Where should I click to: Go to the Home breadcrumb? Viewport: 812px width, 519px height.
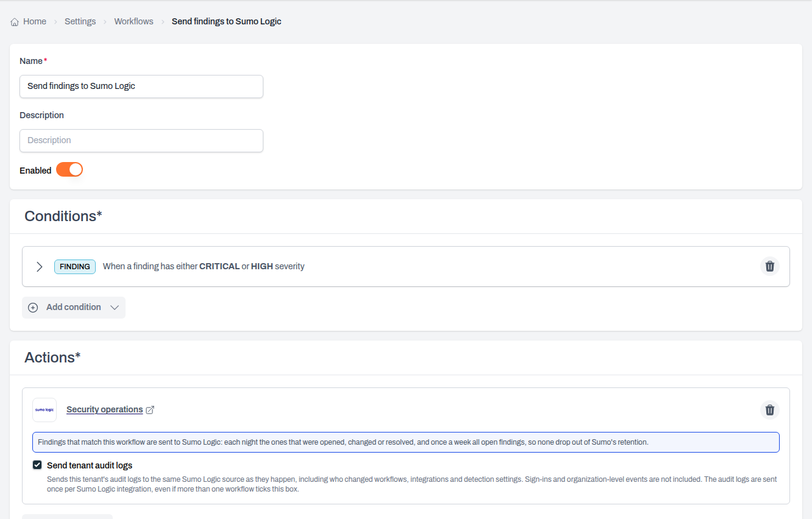click(x=29, y=21)
